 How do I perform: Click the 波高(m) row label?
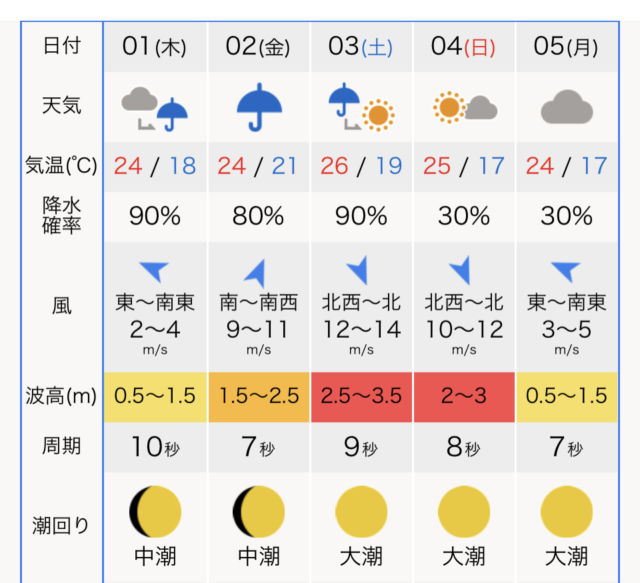tap(61, 396)
